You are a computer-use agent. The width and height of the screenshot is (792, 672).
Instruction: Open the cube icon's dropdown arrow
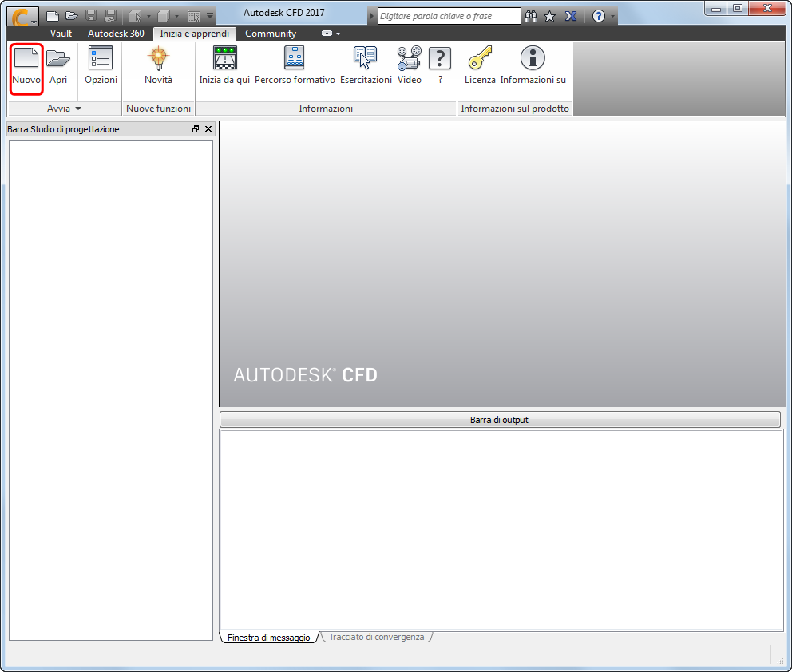pyautogui.click(x=176, y=16)
